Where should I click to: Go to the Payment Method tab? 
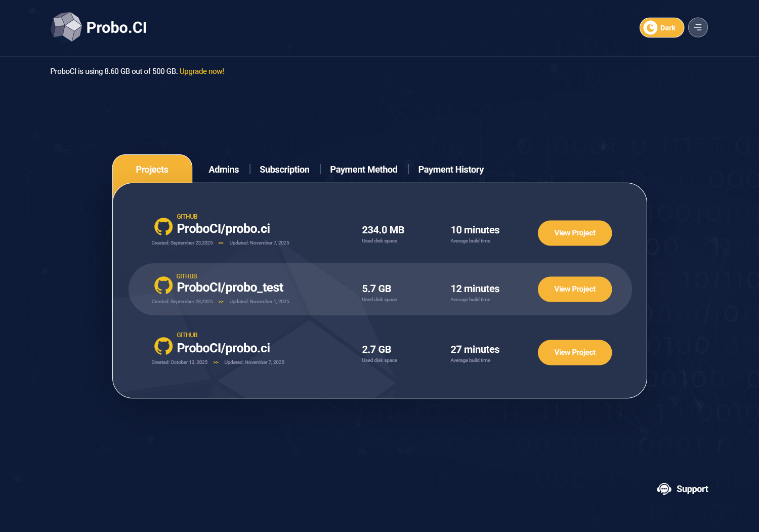(364, 170)
